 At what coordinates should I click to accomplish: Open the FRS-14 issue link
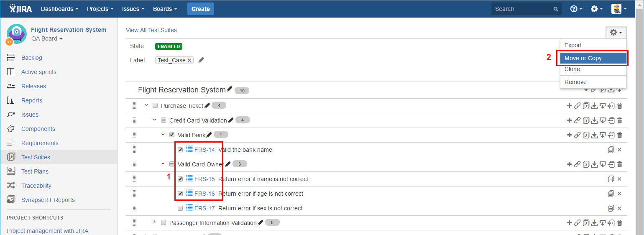coord(204,150)
